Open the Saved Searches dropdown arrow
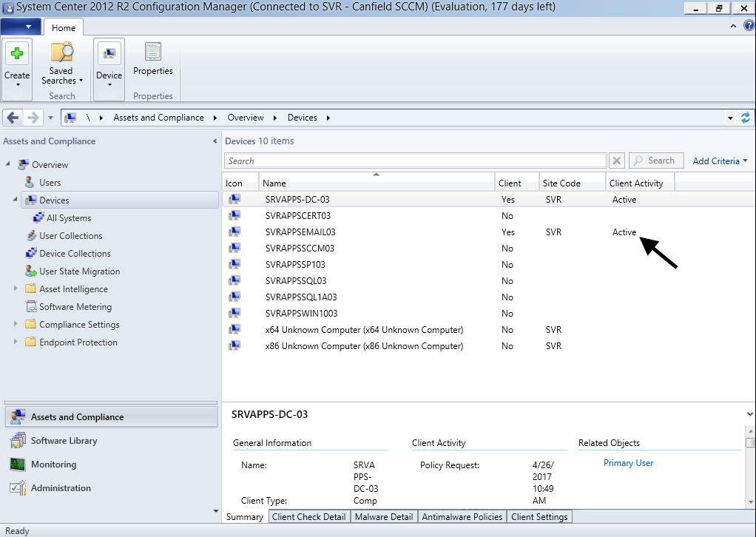 coord(81,81)
